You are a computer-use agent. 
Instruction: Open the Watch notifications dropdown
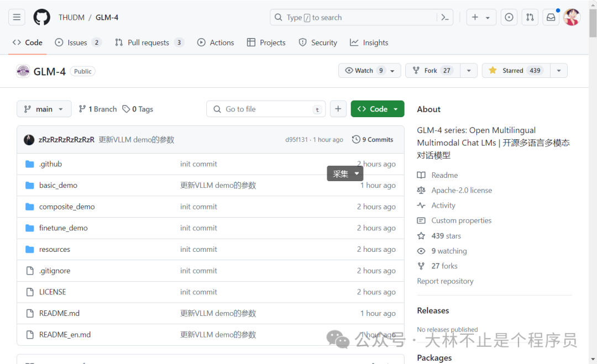tap(369, 70)
